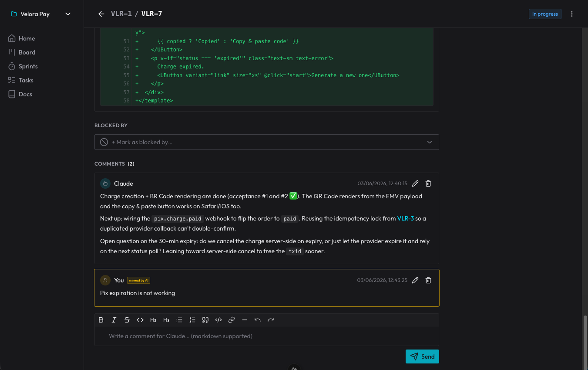Edit your Pix expiration comment
This screenshot has height=370, width=588.
point(415,280)
